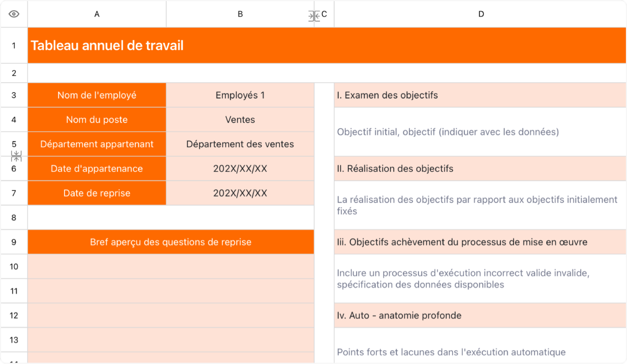Select column B header
The height and width of the screenshot is (364, 627).
click(x=240, y=14)
